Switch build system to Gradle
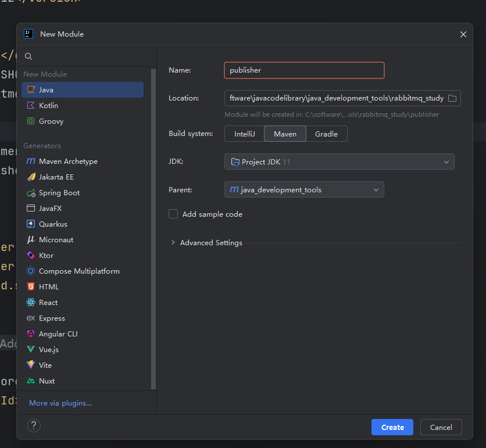486x448 pixels. (x=326, y=134)
